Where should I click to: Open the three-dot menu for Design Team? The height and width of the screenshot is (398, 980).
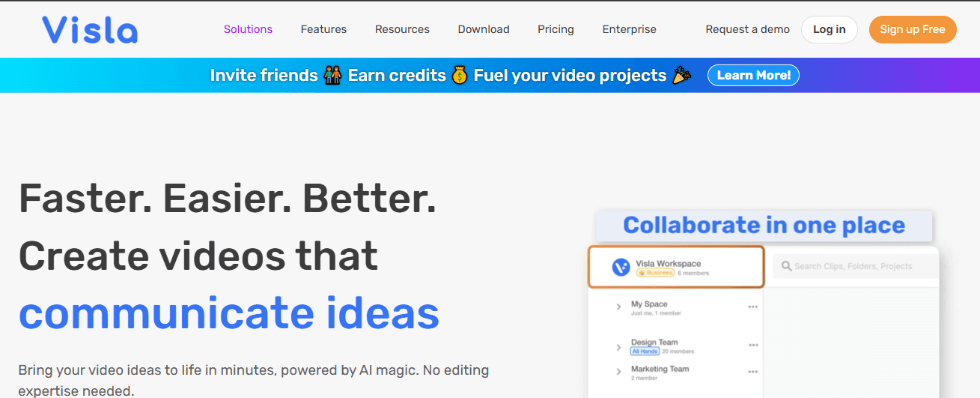(753, 345)
